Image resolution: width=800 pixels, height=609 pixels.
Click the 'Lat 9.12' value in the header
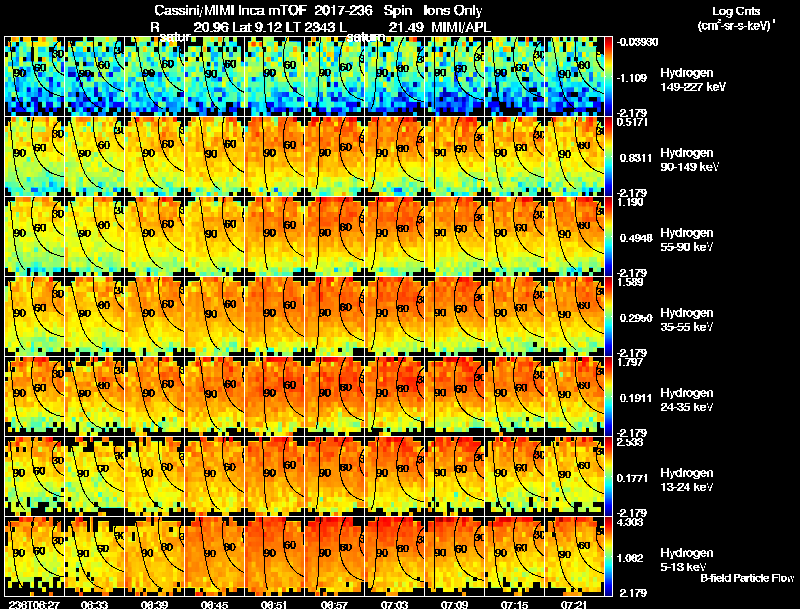coord(258,27)
